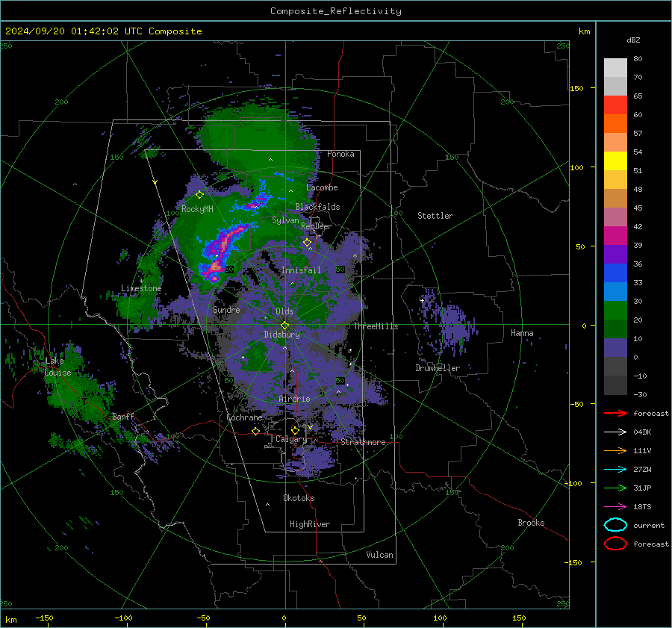Click the '18TS' legend label
The height and width of the screenshot is (628, 672).
[x=642, y=507]
